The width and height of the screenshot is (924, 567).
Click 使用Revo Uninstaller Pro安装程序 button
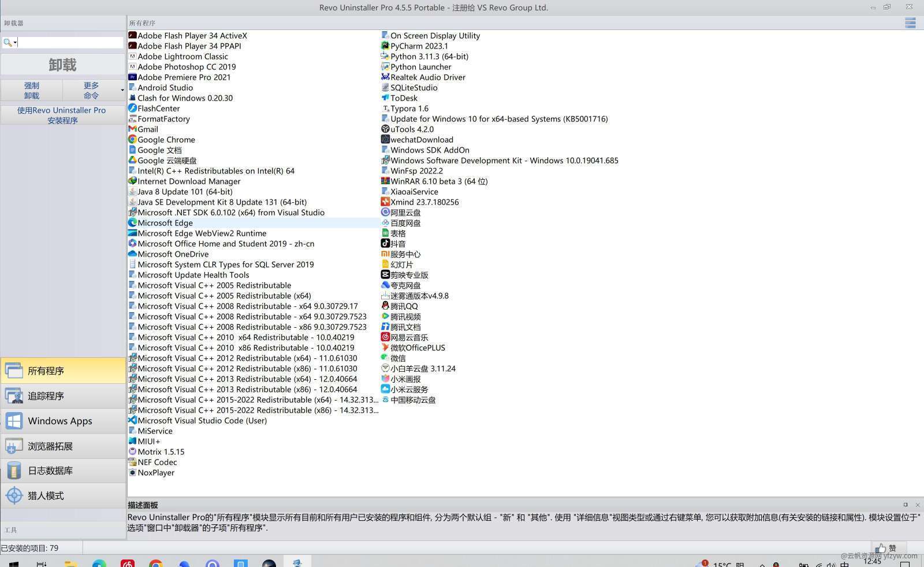click(63, 115)
